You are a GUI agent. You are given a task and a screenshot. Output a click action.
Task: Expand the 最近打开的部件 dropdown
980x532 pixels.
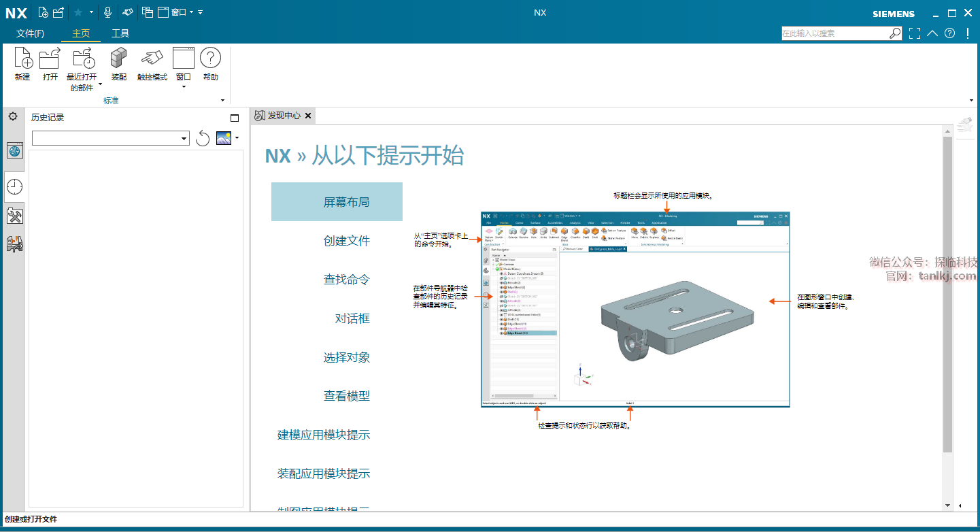100,84
